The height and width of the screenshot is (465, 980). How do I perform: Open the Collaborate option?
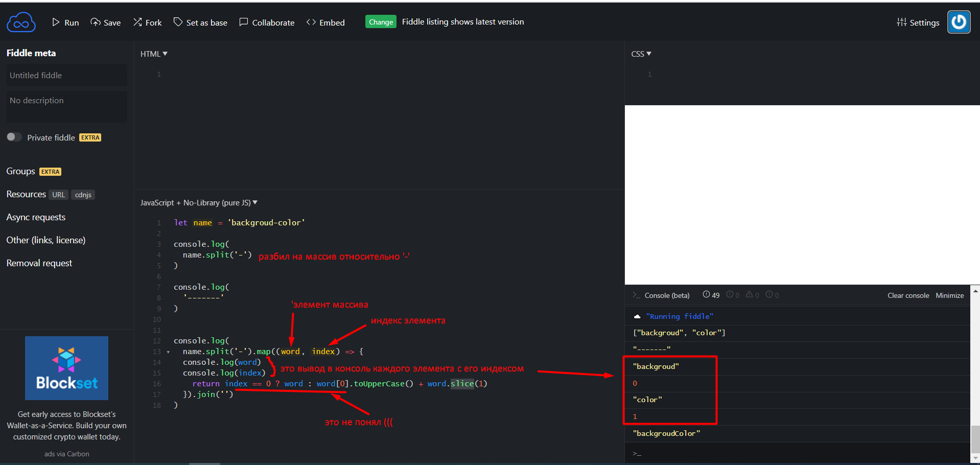tap(267, 22)
